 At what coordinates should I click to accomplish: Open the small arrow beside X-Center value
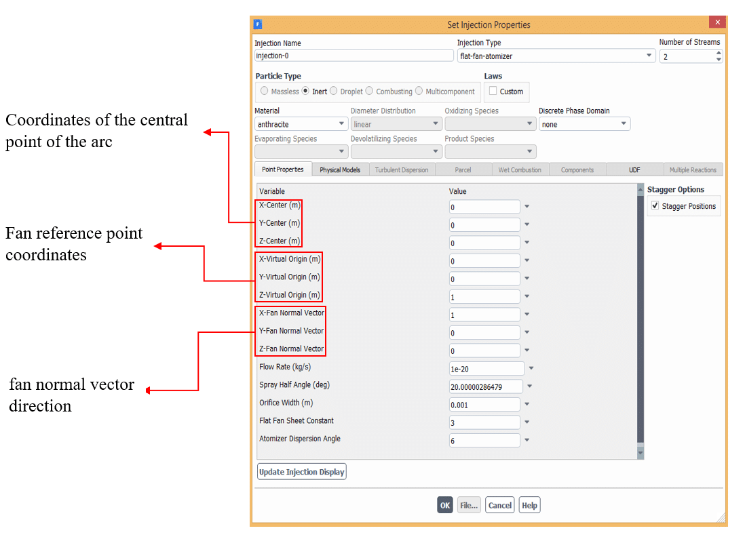click(527, 207)
